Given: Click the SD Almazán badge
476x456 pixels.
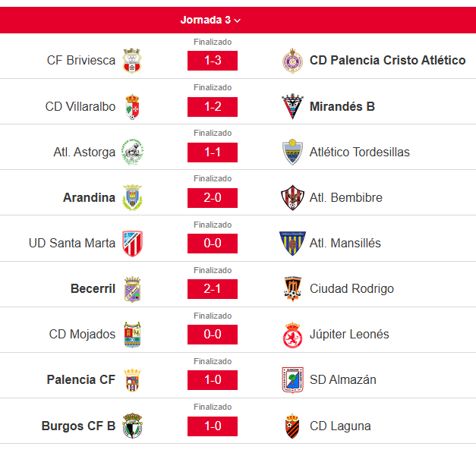Looking at the screenshot, I should (x=292, y=380).
